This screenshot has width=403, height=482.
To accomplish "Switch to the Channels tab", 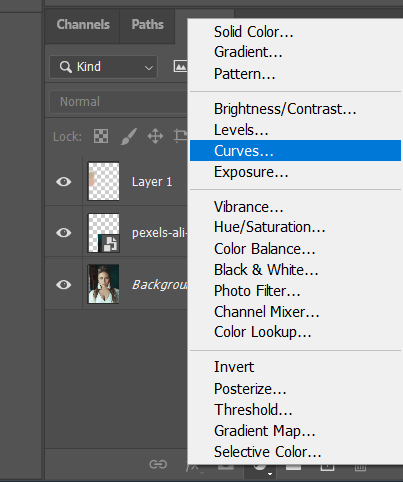I will [x=83, y=24].
